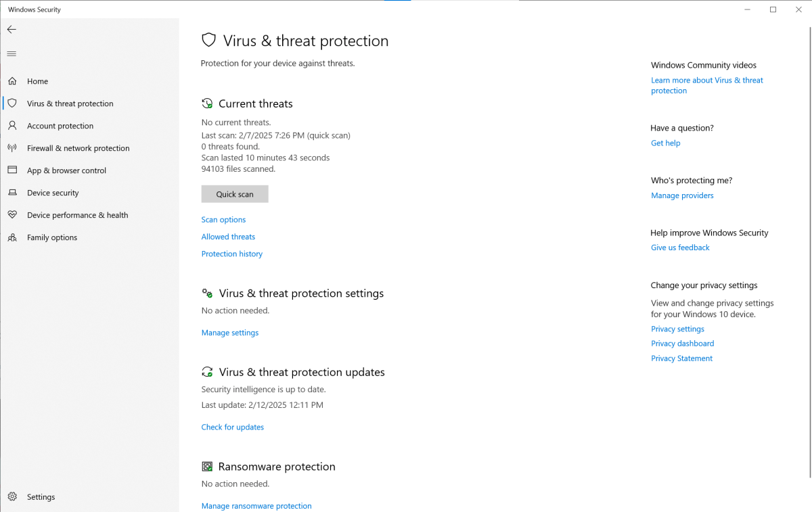Click Device performance & health heart icon
Viewport: 812px width, 512px height.
pos(12,215)
